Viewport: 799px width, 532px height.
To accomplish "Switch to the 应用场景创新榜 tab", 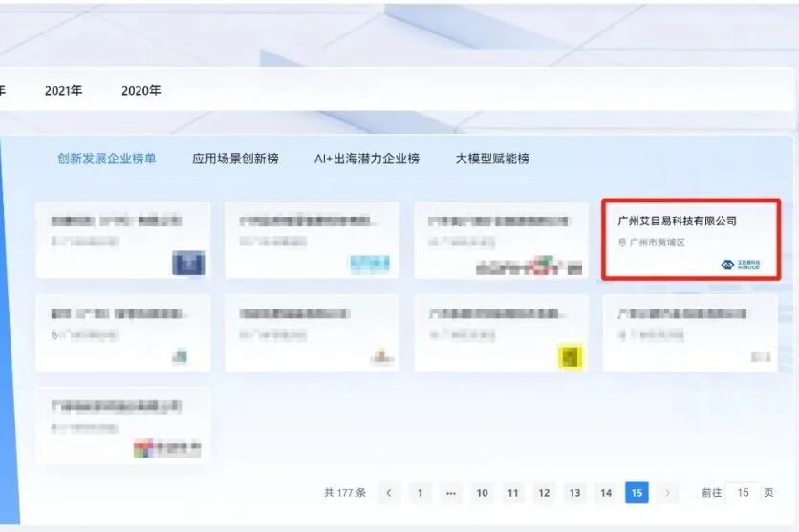I will coord(235,159).
